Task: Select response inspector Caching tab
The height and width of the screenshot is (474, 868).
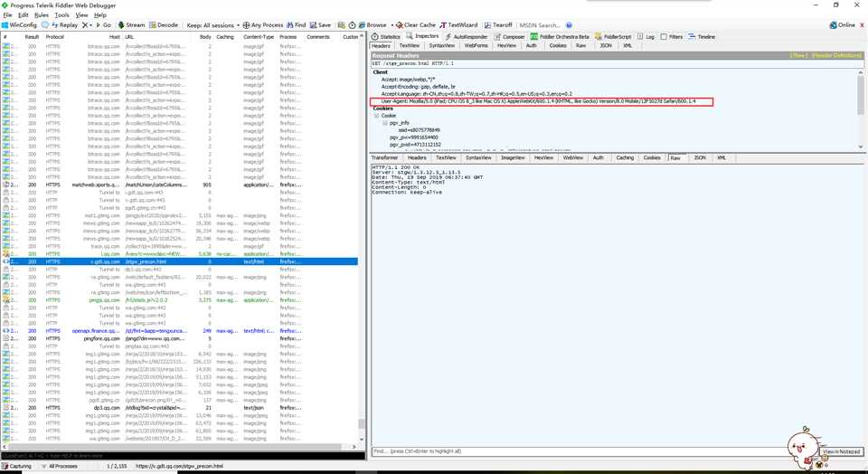Action: coord(625,157)
